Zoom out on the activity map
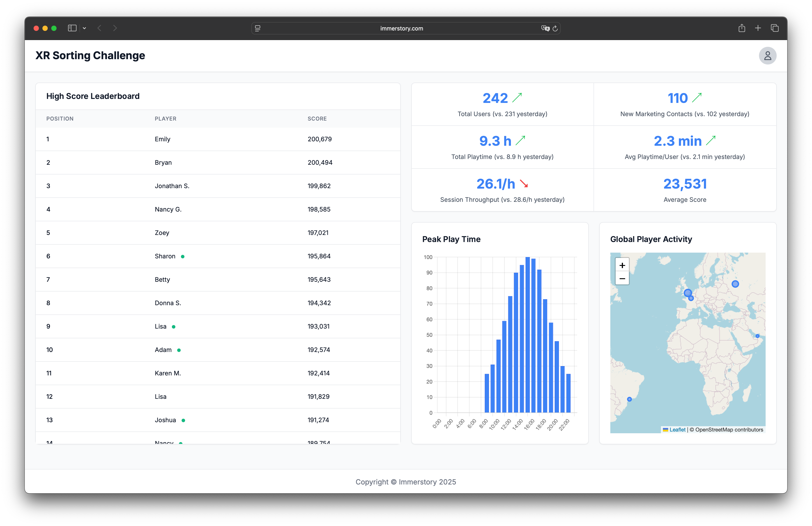The height and width of the screenshot is (526, 812). (x=622, y=279)
